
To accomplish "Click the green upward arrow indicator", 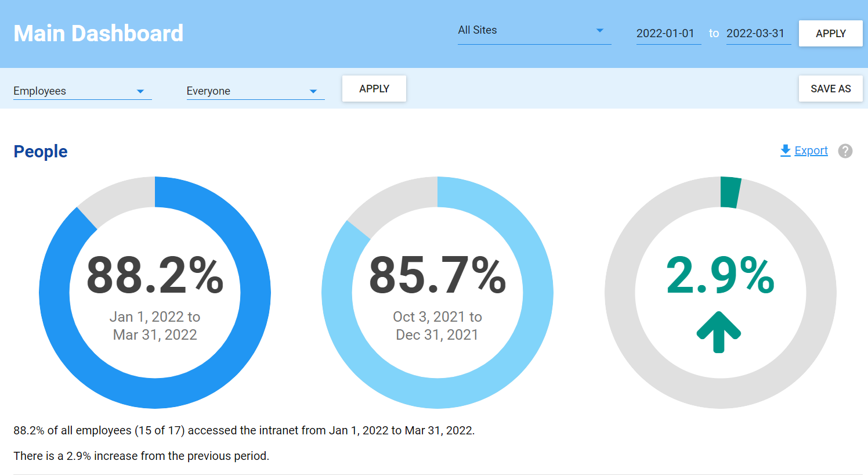I will [x=719, y=332].
